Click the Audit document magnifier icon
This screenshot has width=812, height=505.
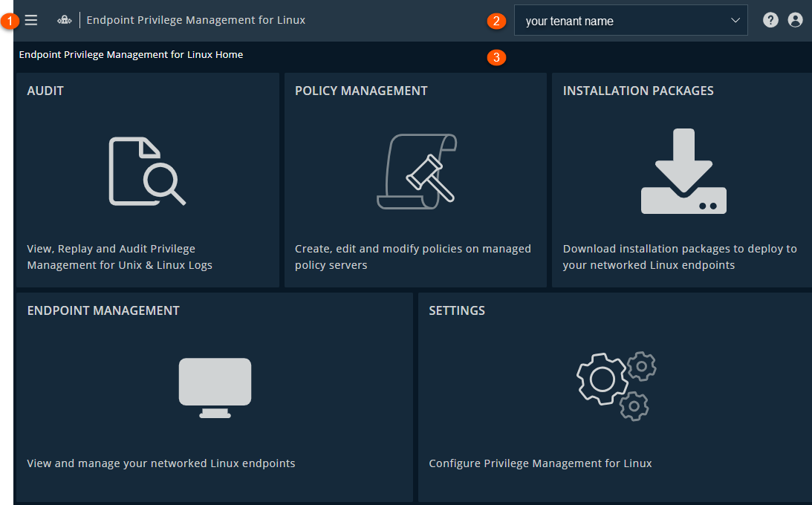(x=147, y=172)
